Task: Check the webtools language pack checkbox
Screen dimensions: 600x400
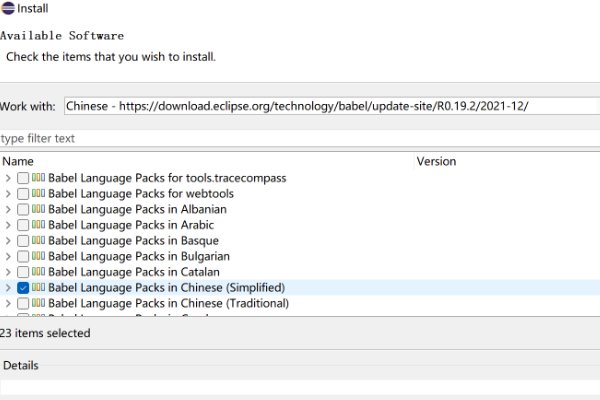Action: 23,194
